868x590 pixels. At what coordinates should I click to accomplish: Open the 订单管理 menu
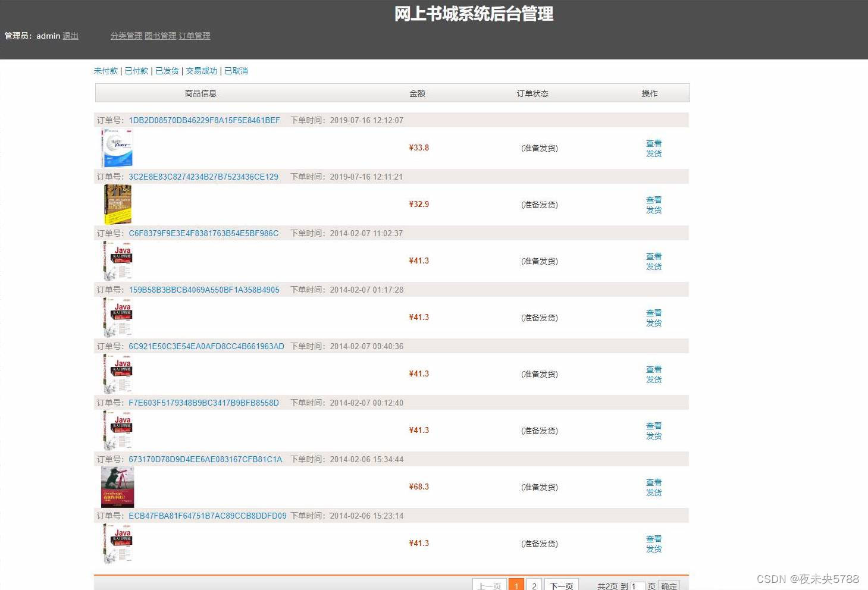coord(195,36)
